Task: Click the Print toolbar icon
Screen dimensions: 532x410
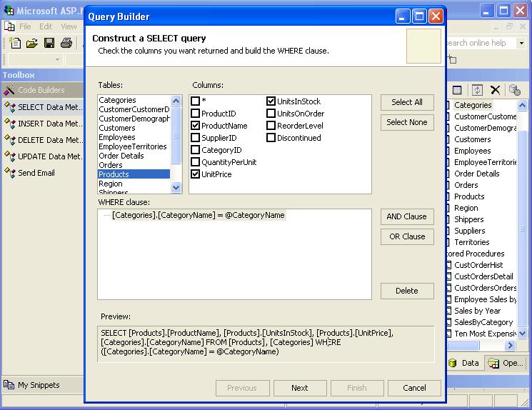Action: click(66, 43)
